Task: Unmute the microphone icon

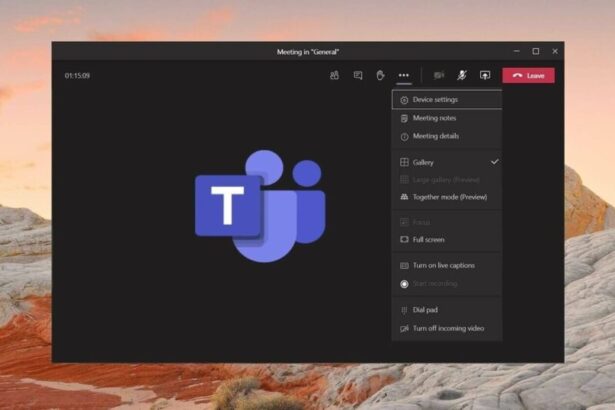Action: click(462, 75)
